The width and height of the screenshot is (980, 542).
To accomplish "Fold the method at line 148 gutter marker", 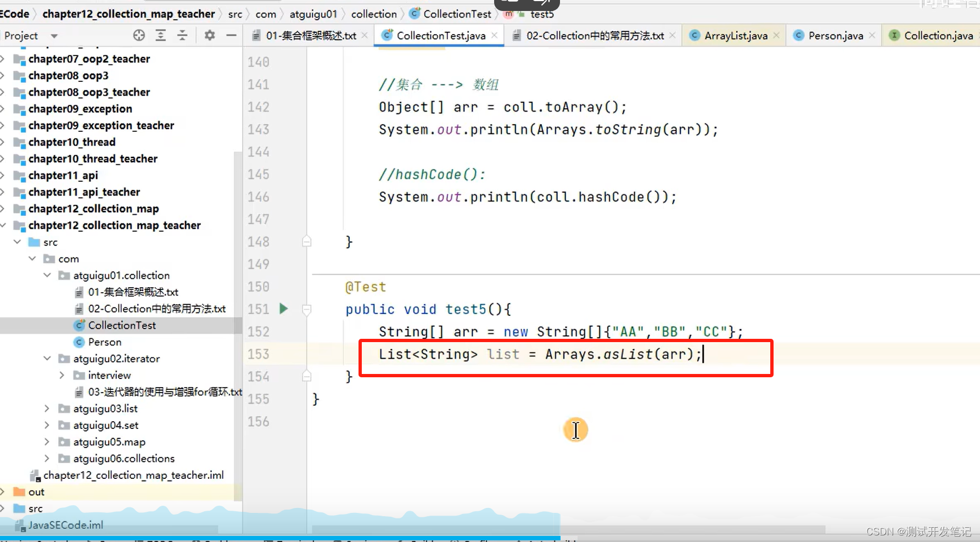I will (x=307, y=241).
